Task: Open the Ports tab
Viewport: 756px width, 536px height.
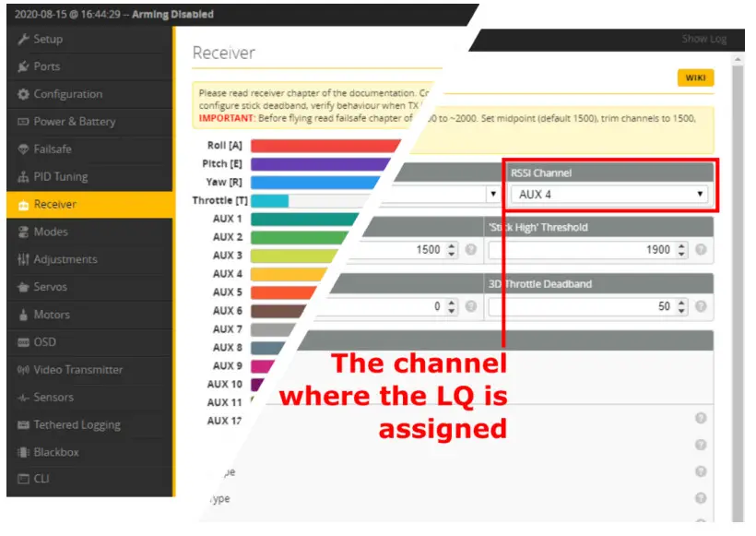Action: tap(89, 66)
